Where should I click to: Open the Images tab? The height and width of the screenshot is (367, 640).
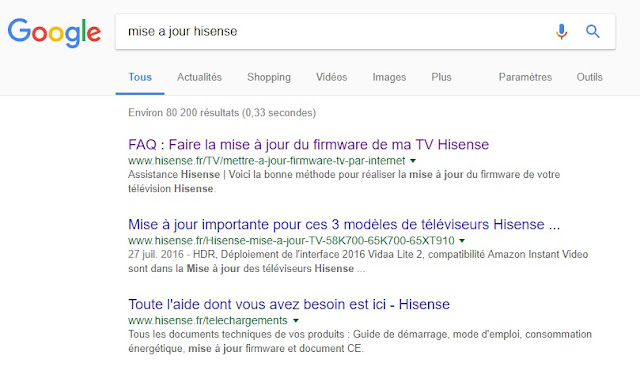pos(389,77)
